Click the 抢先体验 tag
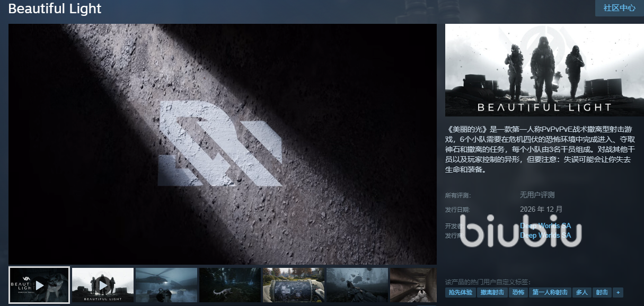 460,292
